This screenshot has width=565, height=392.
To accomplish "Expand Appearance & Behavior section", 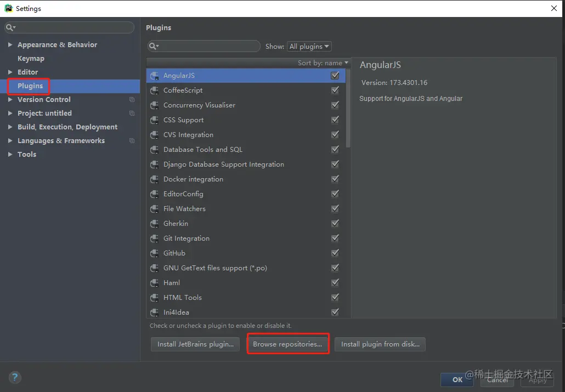I will coord(10,44).
